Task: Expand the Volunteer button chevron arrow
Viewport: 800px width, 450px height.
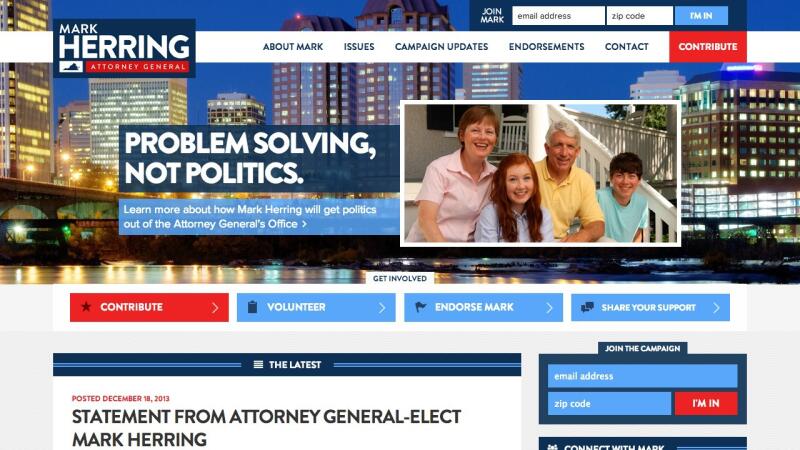Action: (x=382, y=308)
